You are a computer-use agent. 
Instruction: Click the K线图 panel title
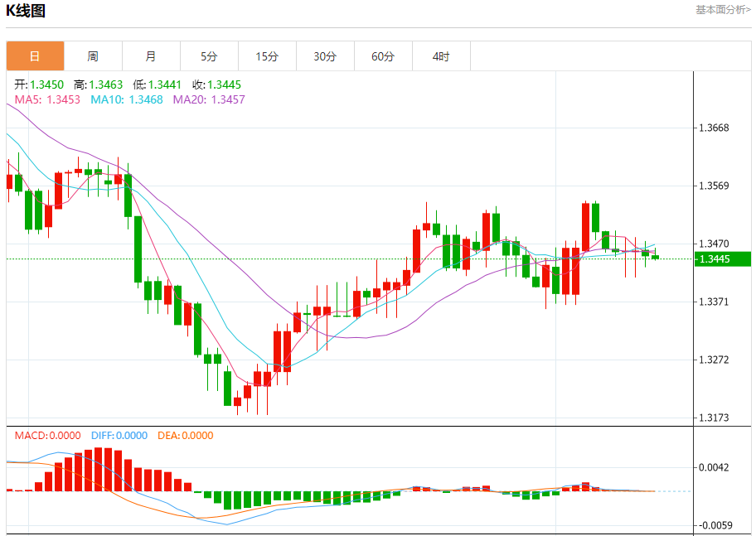[x=26, y=11]
